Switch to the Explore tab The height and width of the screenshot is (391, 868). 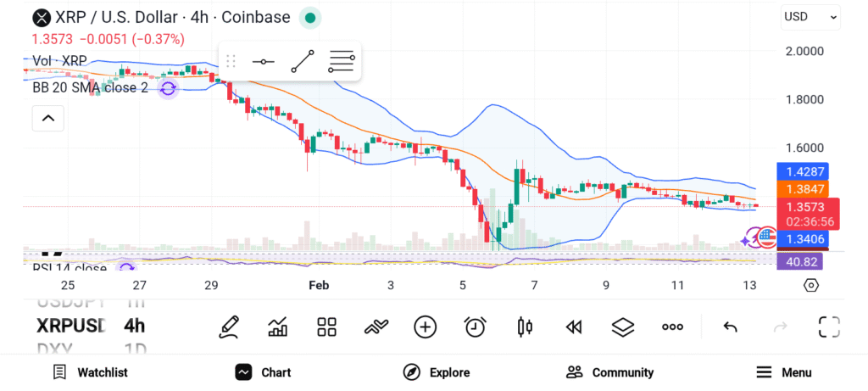437,372
